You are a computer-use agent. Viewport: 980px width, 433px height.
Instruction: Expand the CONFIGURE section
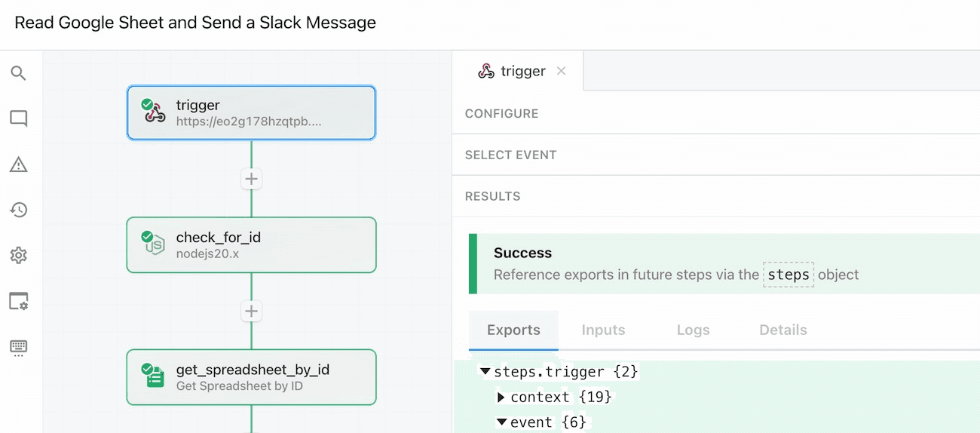(716, 113)
